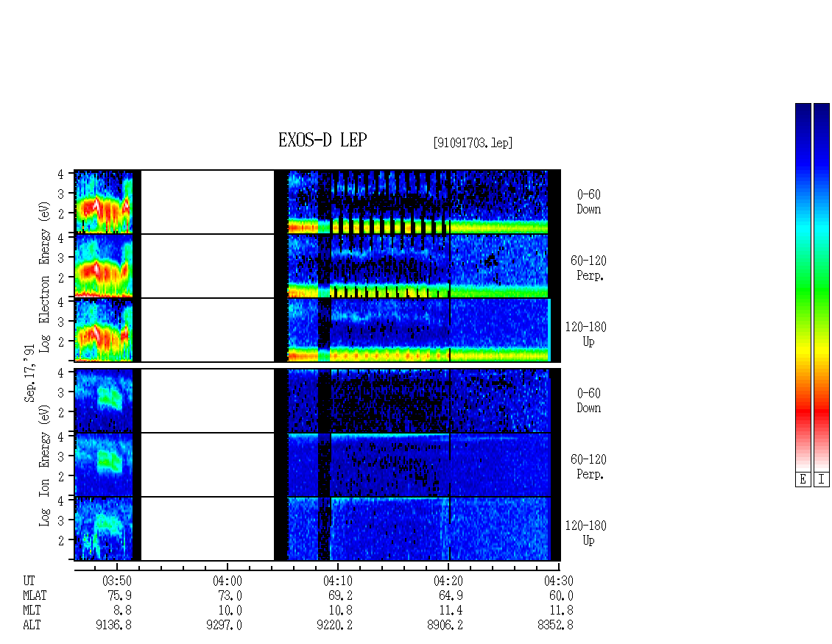The width and height of the screenshot is (832, 644).
Task: Click the ALT value 8352.8
Action: click(x=555, y=625)
